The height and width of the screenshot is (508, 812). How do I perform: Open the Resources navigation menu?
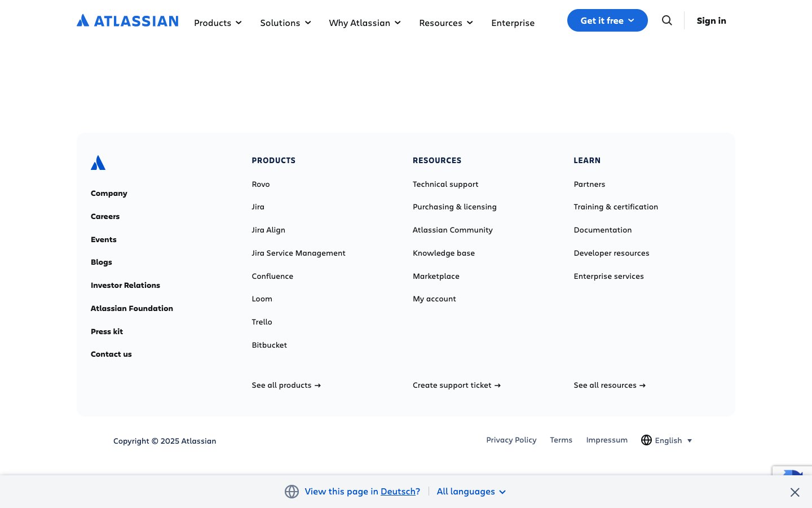click(445, 23)
